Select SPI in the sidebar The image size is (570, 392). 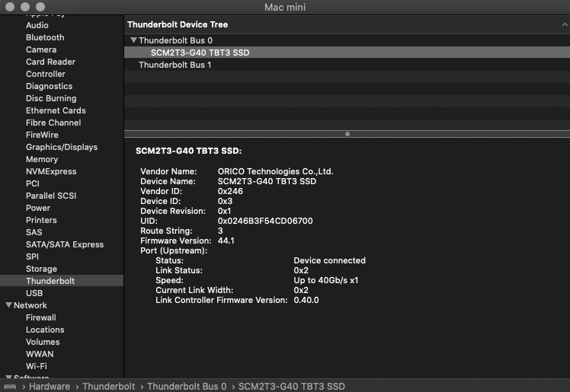(x=32, y=257)
